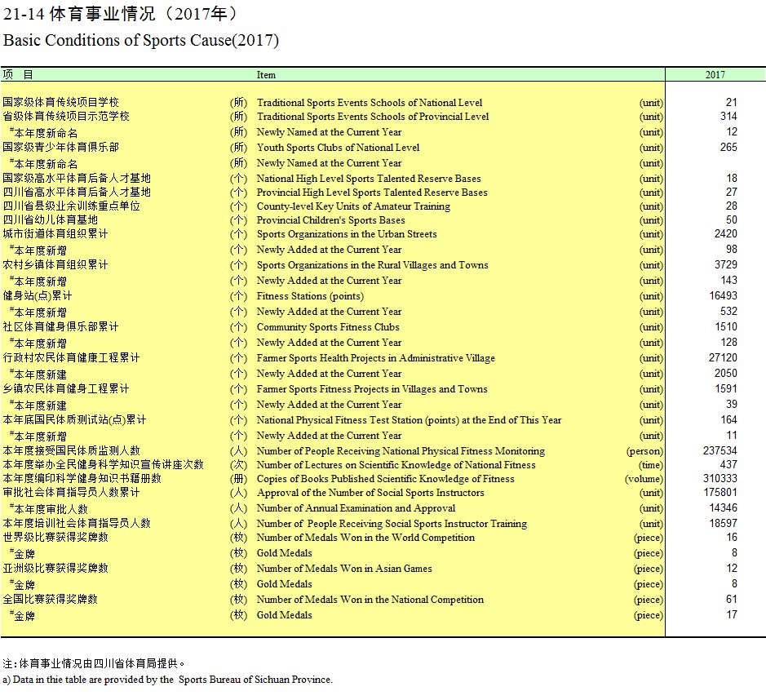Select 'Number of Medals Won in Asian Games'
The height and width of the screenshot is (700, 766).
(x=344, y=569)
